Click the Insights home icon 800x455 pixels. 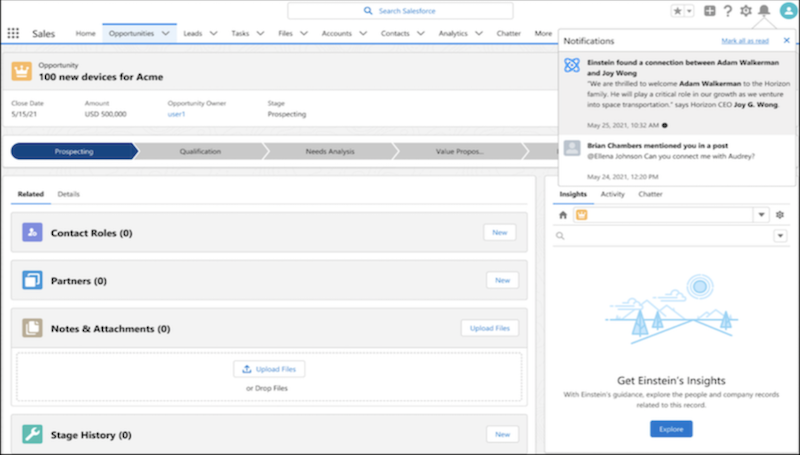click(x=563, y=215)
